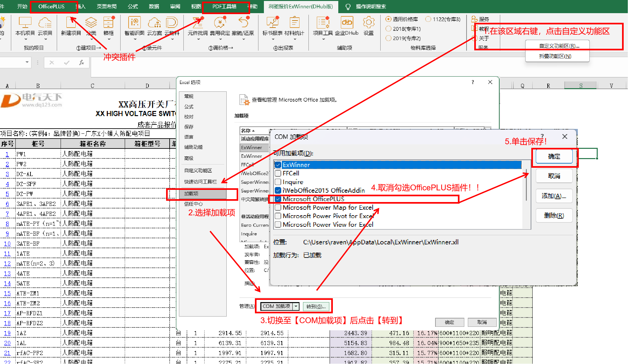632x364 pixels.
Task: Open the 本机项目 local project icon
Action: tap(25, 23)
